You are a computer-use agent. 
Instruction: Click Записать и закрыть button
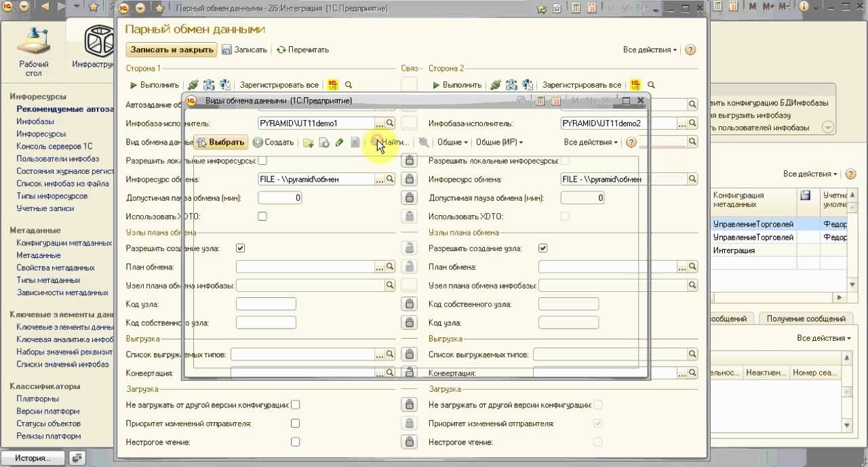tap(172, 50)
